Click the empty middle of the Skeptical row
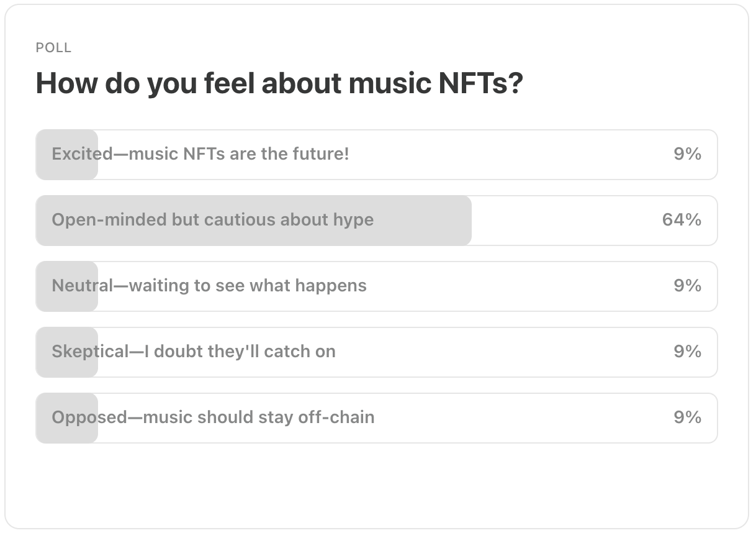The height and width of the screenshot is (538, 756). (504, 352)
